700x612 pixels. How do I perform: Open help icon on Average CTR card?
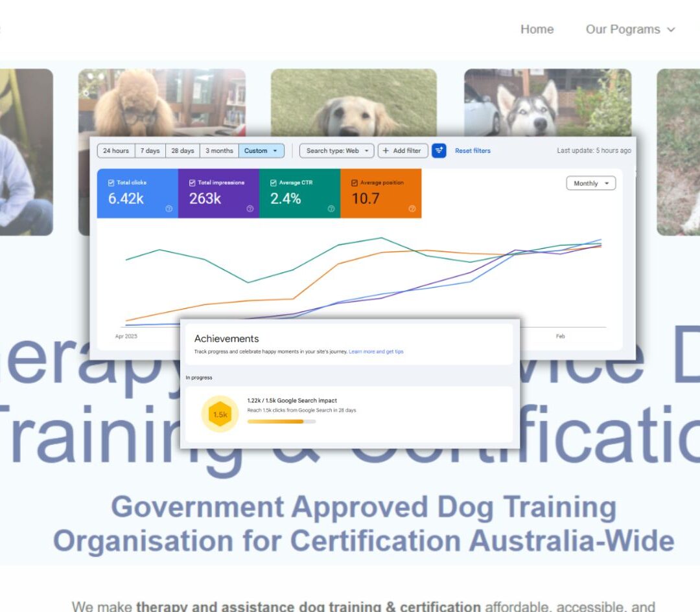point(331,209)
